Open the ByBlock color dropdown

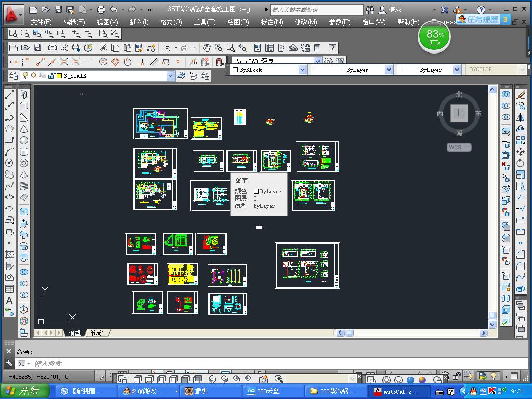point(302,70)
